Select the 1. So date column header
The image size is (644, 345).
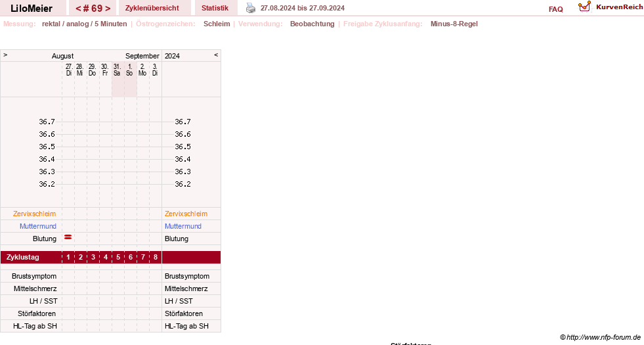[130, 70]
